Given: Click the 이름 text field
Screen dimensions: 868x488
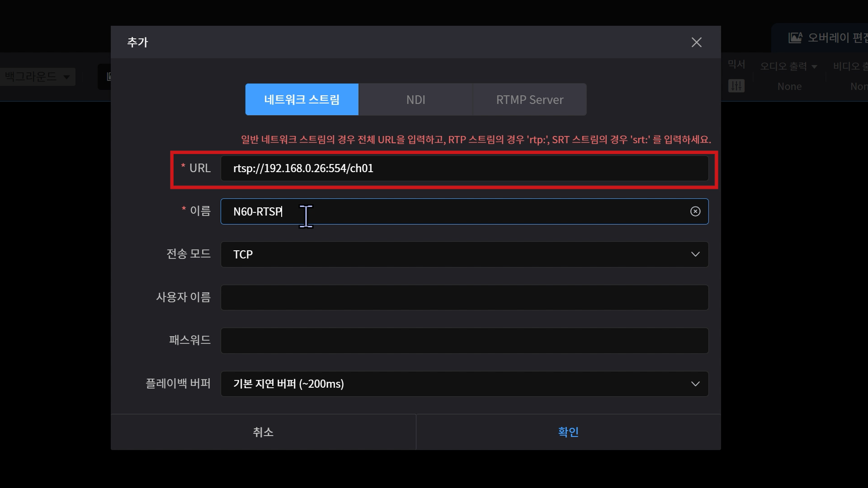Looking at the screenshot, I should [x=452, y=211].
